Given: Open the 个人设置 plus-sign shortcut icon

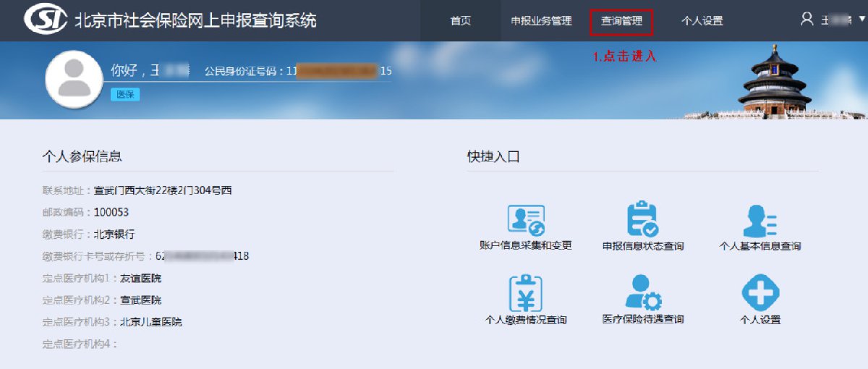Looking at the screenshot, I should pyautogui.click(x=759, y=293).
